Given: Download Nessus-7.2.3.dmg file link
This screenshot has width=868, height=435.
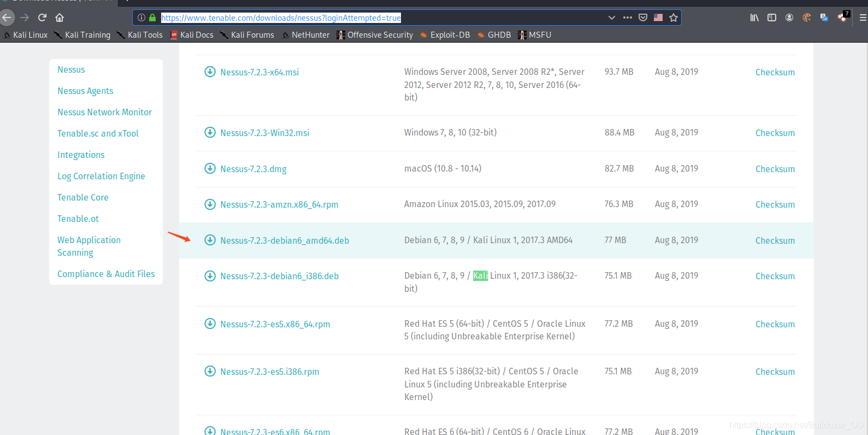Looking at the screenshot, I should coord(253,169).
